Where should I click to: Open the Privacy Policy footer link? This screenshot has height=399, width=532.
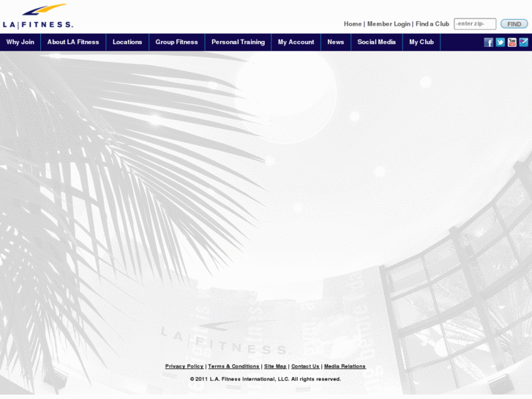(184, 366)
